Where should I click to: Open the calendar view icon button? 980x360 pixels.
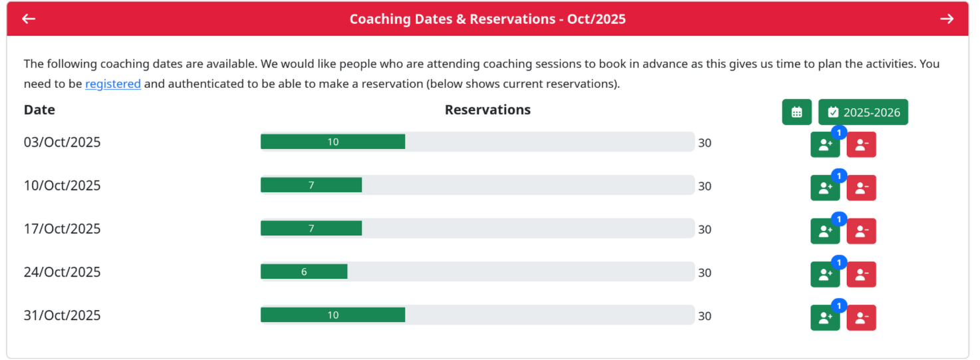pos(796,112)
